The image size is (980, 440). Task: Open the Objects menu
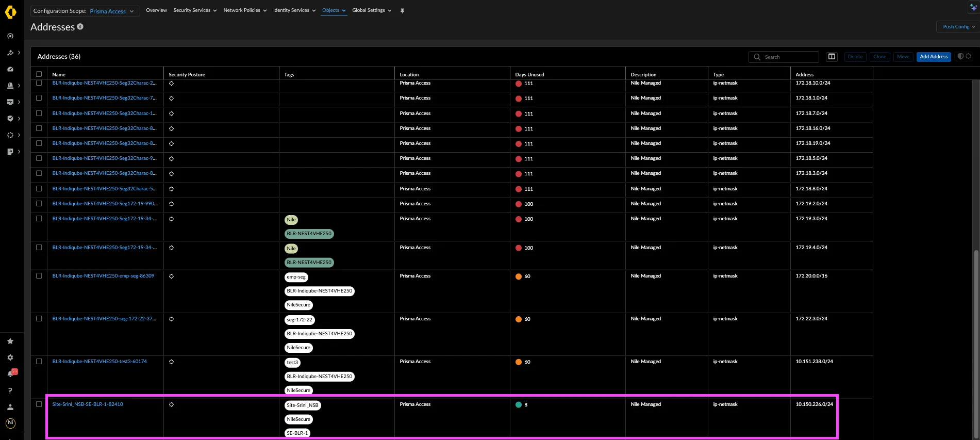(x=334, y=10)
